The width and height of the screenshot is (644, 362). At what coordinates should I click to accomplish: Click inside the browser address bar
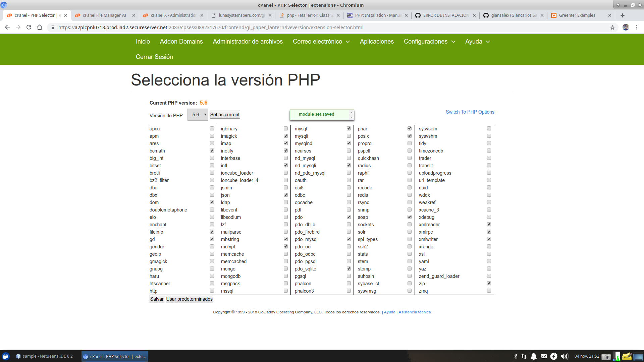click(x=235, y=27)
